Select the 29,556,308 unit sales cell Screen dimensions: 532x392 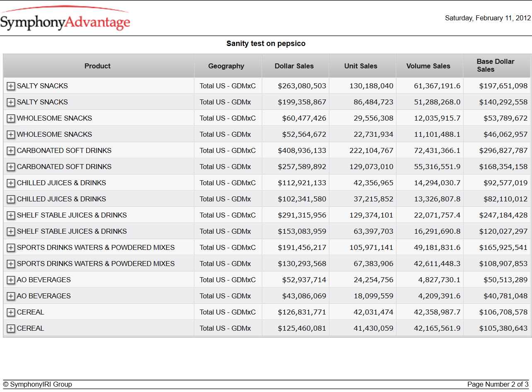point(363,118)
